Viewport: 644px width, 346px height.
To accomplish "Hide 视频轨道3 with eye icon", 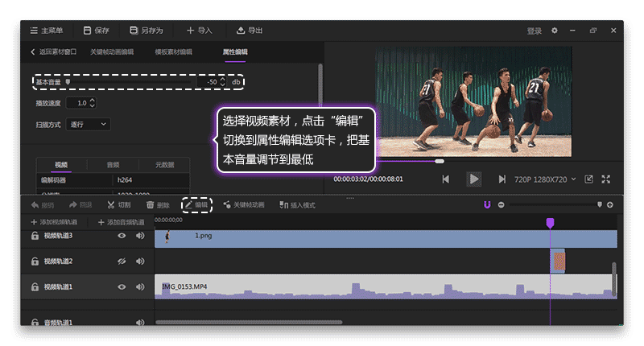I will pyautogui.click(x=122, y=236).
